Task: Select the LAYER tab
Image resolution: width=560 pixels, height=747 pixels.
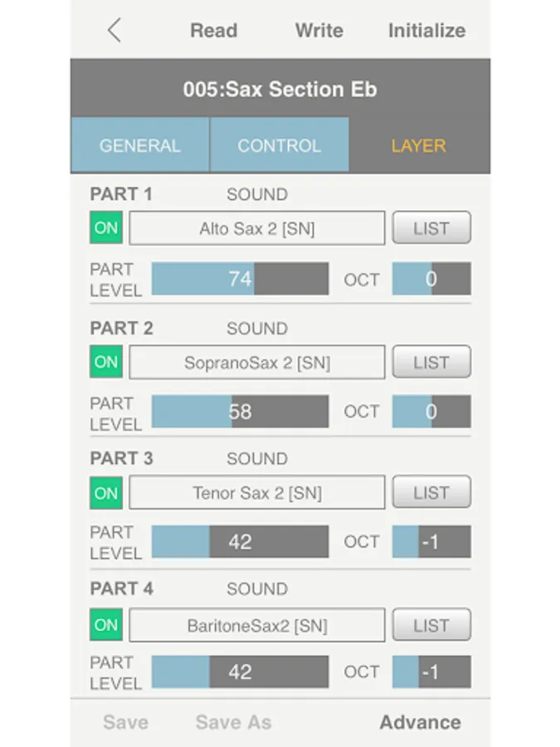Action: click(419, 144)
